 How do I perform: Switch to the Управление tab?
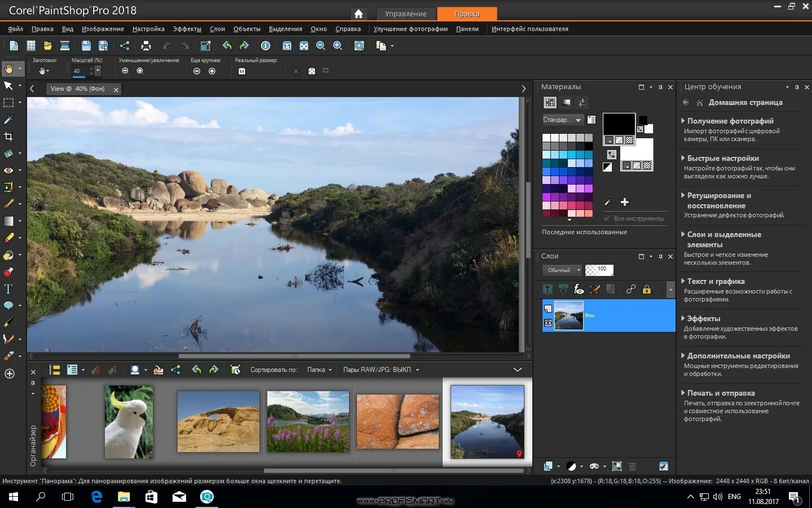click(x=405, y=14)
